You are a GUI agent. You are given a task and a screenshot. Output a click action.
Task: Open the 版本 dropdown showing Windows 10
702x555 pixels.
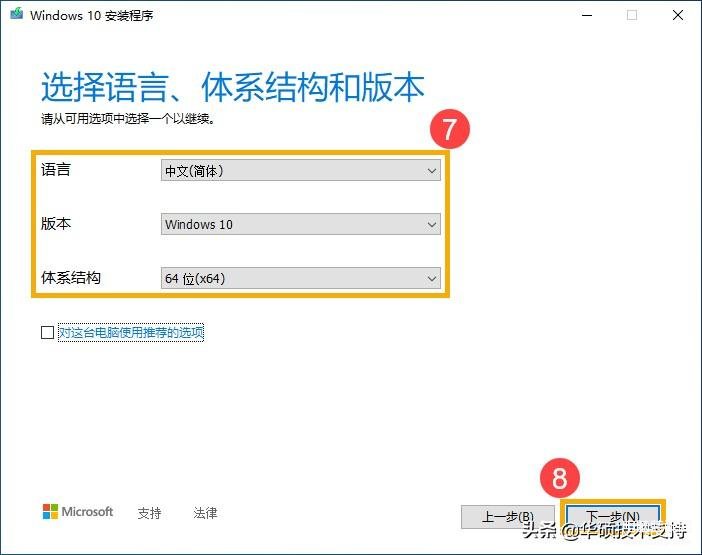pos(300,224)
